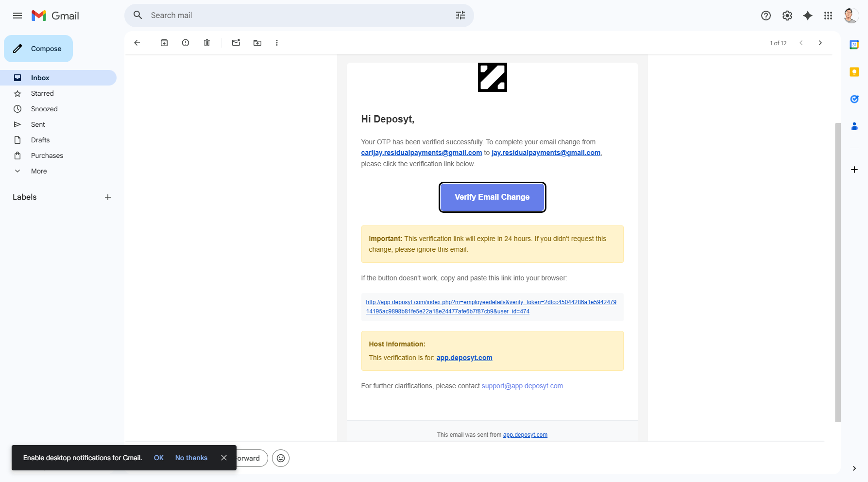Open app.deposyt.com link in email footer
868x482 pixels.
(x=525, y=435)
